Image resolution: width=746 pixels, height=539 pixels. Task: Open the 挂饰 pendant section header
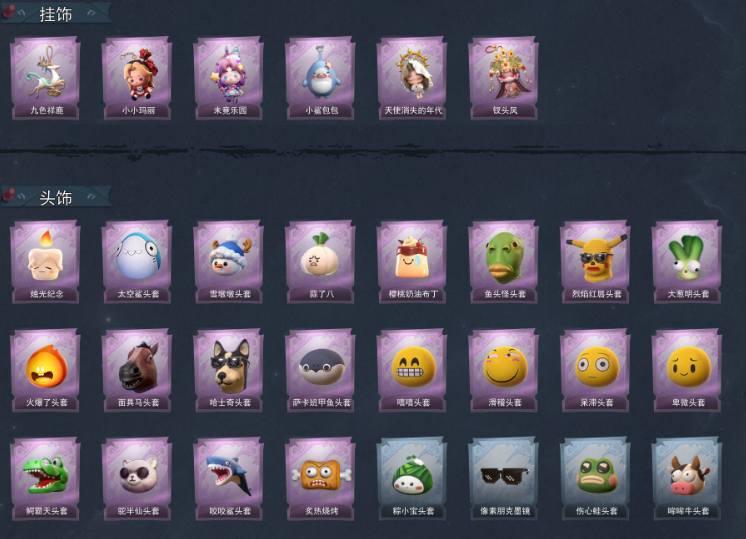(56, 13)
